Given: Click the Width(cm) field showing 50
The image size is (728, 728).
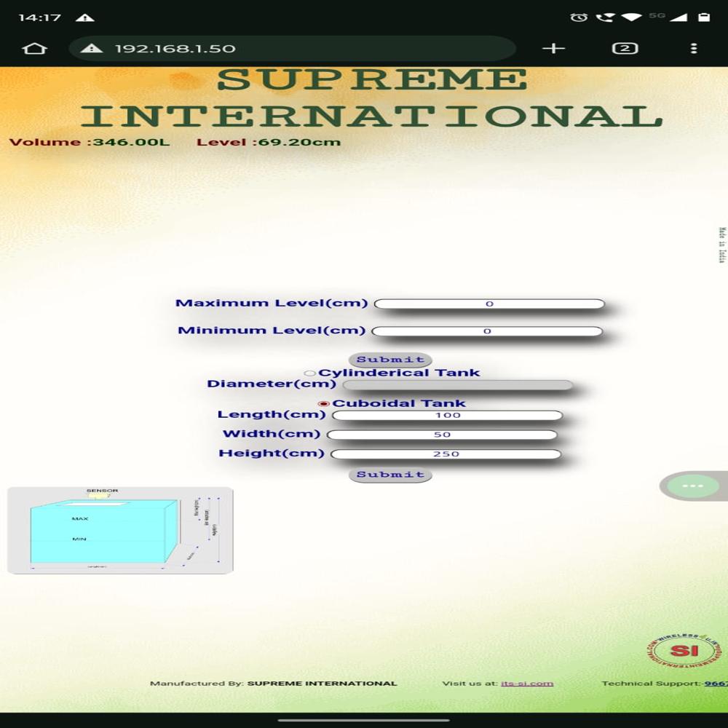Looking at the screenshot, I should pos(442,435).
